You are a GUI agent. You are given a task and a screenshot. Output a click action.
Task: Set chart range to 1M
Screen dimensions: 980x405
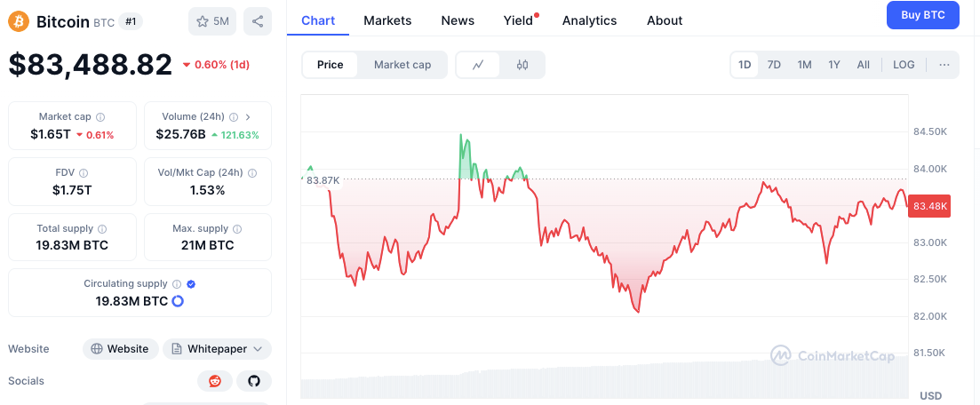804,65
